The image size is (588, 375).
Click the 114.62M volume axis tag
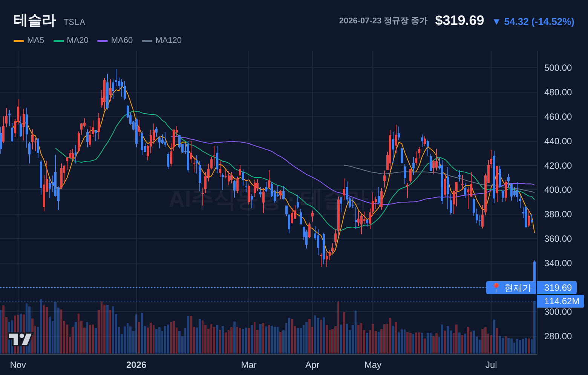(x=560, y=301)
